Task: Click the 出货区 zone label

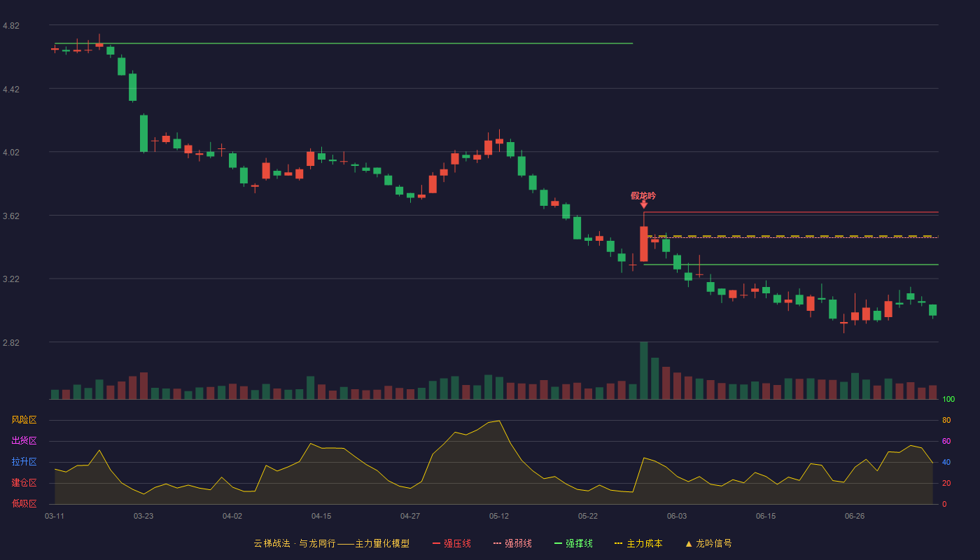Action: pos(24,441)
